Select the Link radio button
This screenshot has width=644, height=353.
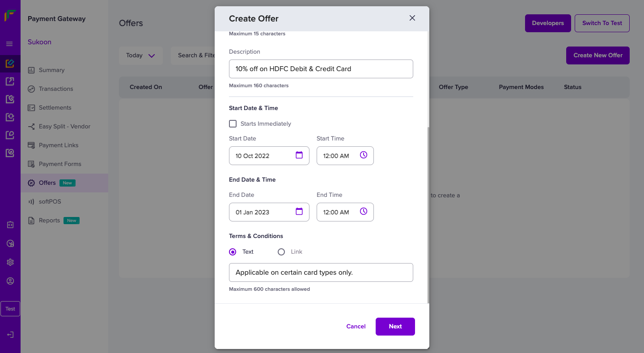pyautogui.click(x=281, y=251)
